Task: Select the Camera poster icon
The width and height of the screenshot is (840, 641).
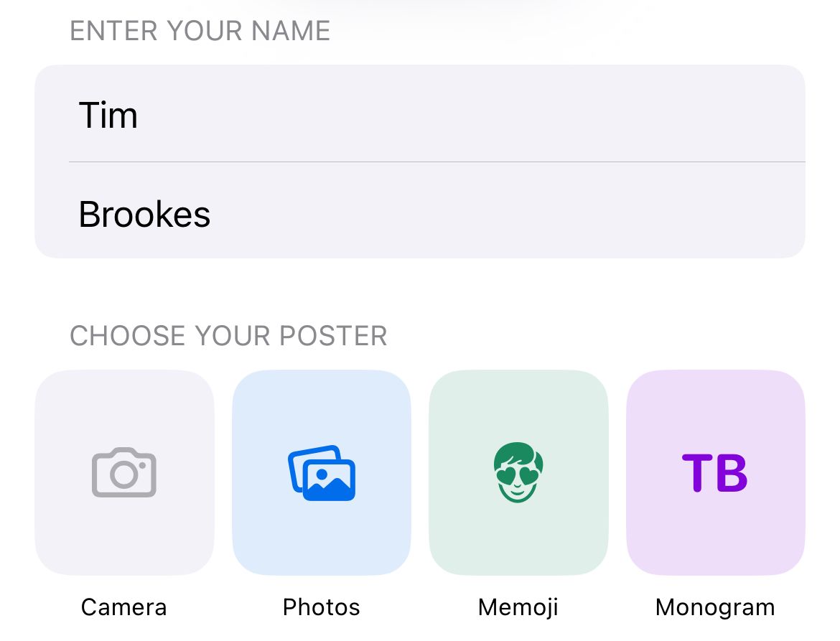Action: click(123, 472)
